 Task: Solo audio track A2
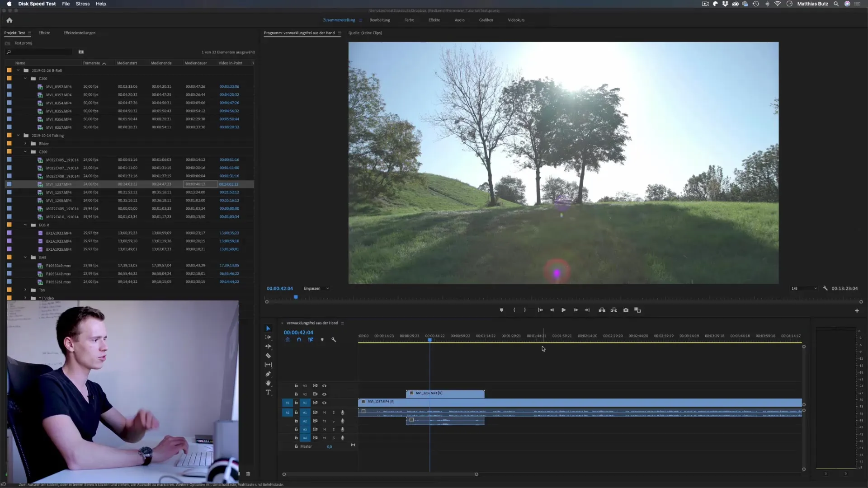pyautogui.click(x=334, y=421)
